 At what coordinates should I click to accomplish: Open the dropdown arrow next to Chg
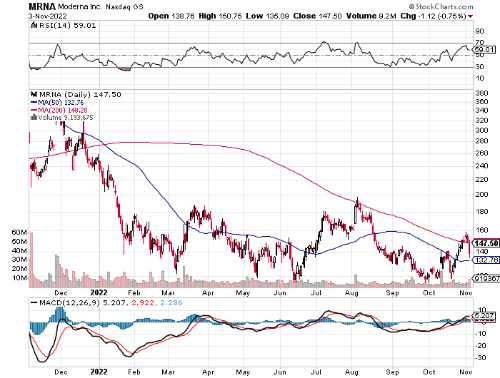[x=470, y=16]
